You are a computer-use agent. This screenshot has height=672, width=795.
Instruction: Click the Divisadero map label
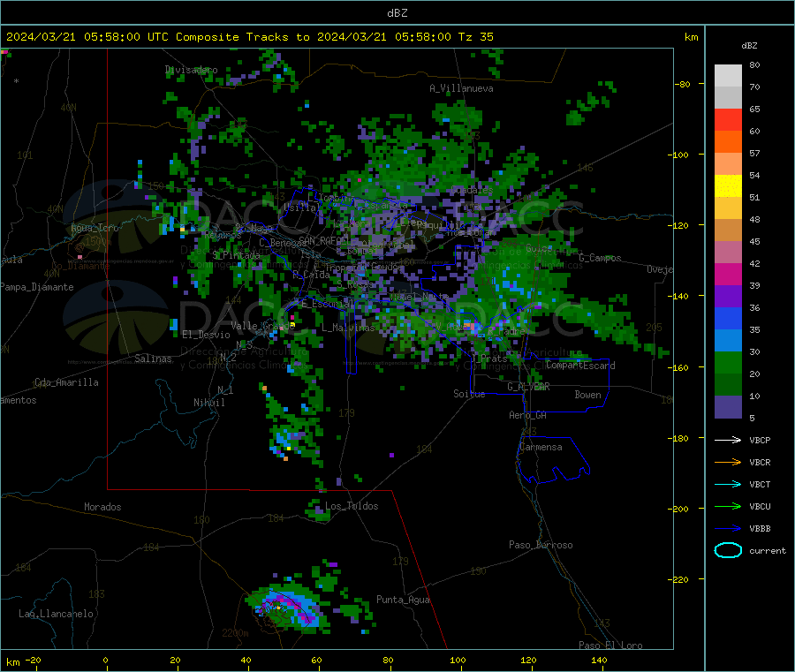[x=192, y=70]
